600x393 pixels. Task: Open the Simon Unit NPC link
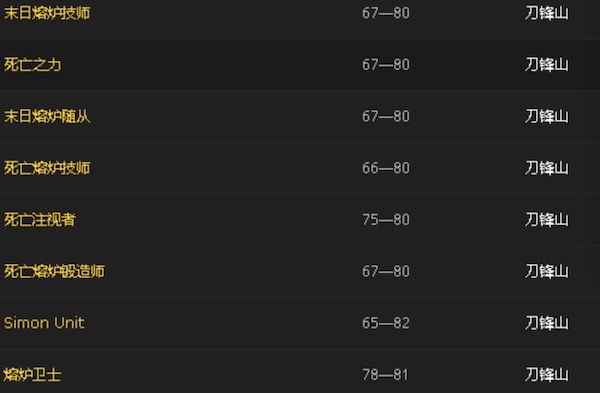[44, 323]
